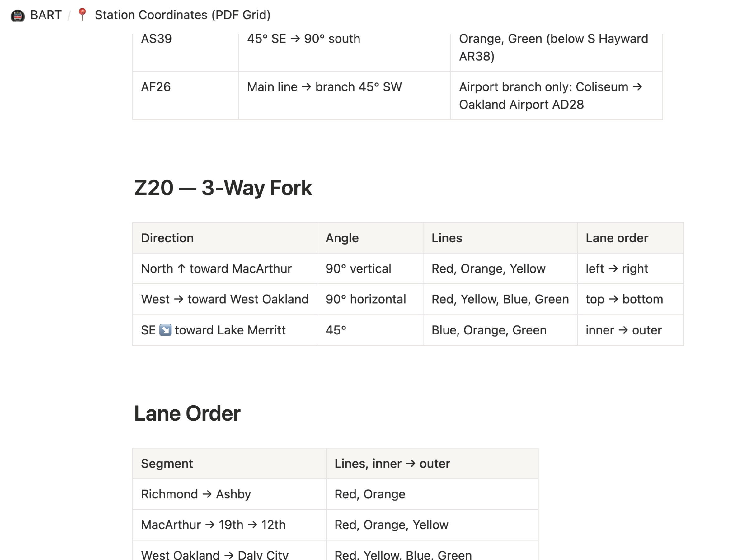The image size is (747, 560).
Task: Click the Lane Order heading
Action: 187,413
